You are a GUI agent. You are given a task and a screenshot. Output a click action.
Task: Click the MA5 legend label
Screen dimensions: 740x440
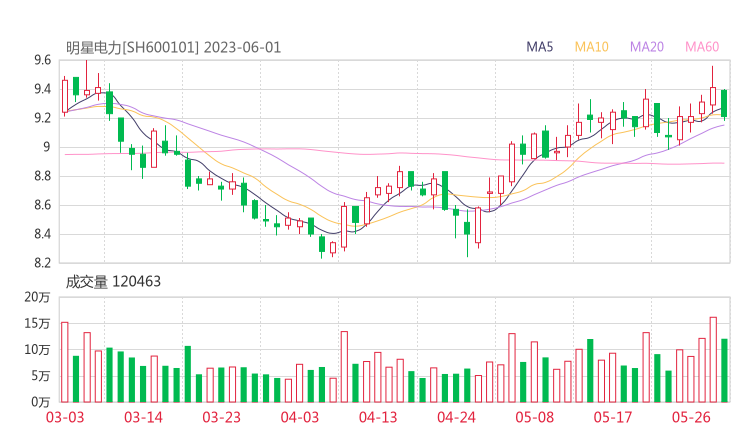[539, 47]
